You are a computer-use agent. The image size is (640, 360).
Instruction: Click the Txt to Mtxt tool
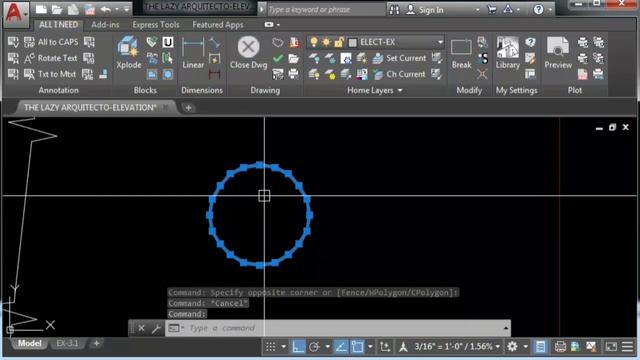point(51,74)
